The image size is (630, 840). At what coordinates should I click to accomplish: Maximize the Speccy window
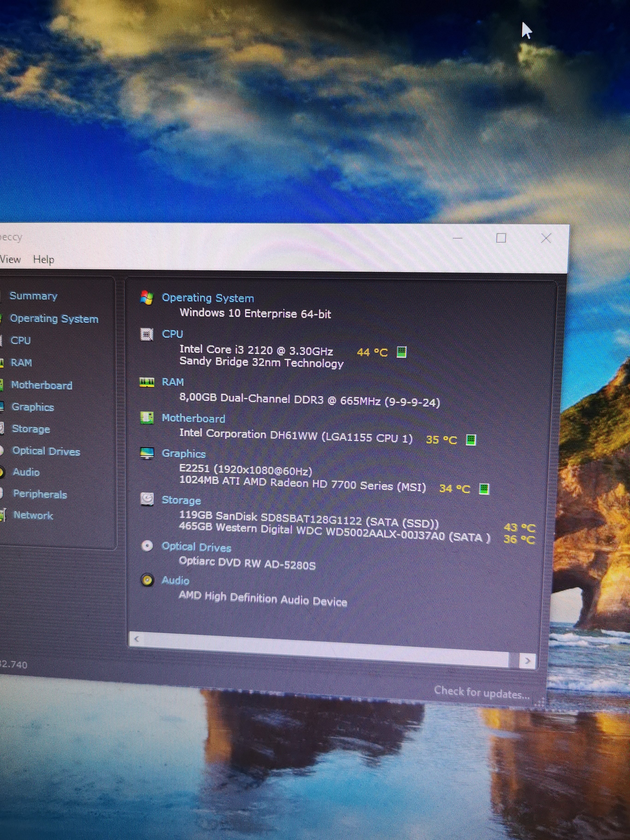[x=501, y=238]
